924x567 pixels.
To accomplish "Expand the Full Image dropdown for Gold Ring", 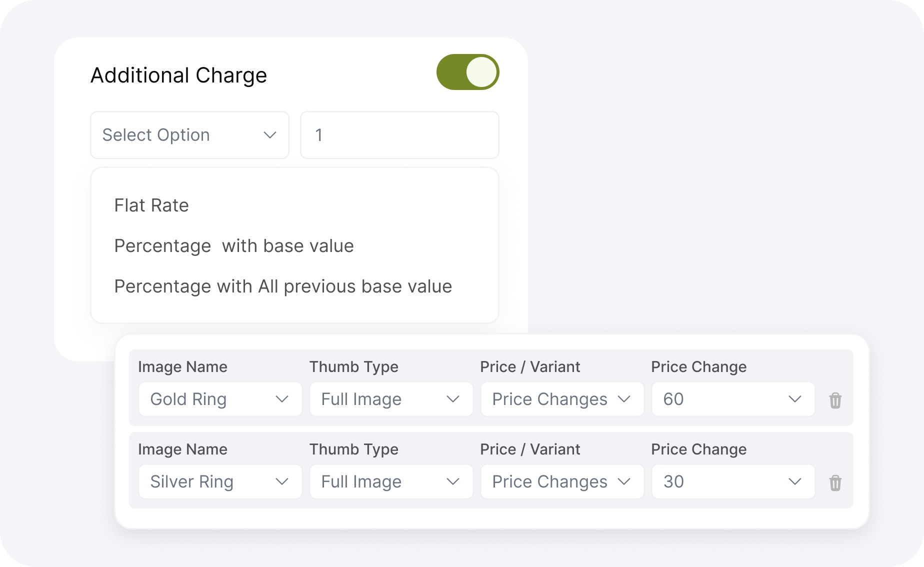I will point(391,399).
